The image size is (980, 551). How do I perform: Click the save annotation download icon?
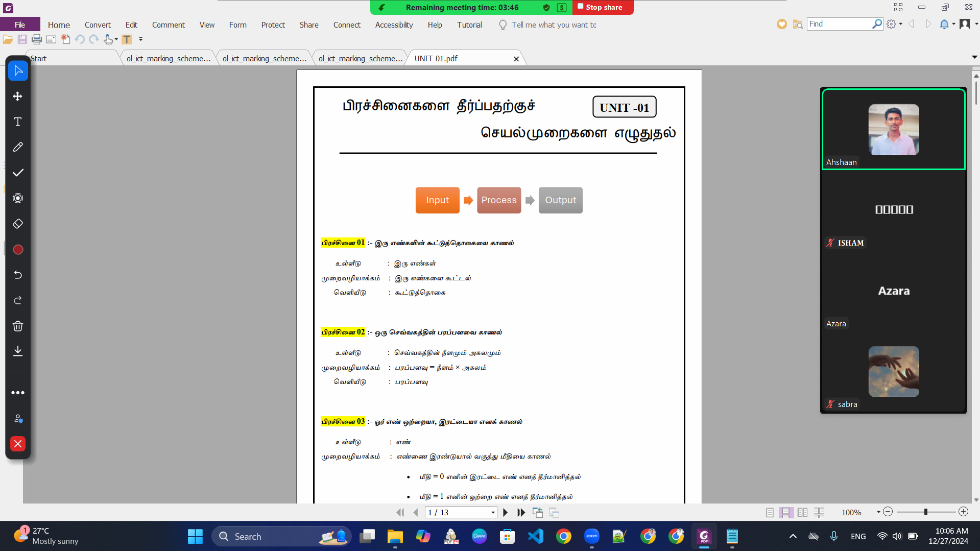tap(18, 351)
